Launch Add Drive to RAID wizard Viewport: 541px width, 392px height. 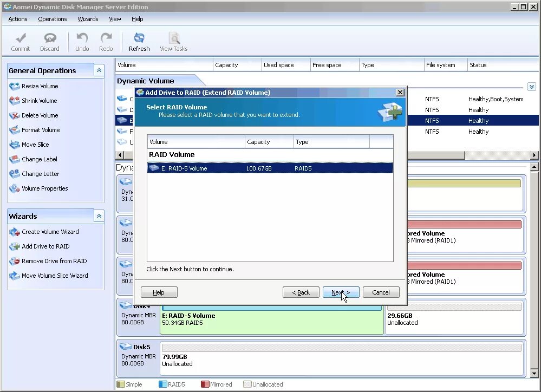click(40, 246)
